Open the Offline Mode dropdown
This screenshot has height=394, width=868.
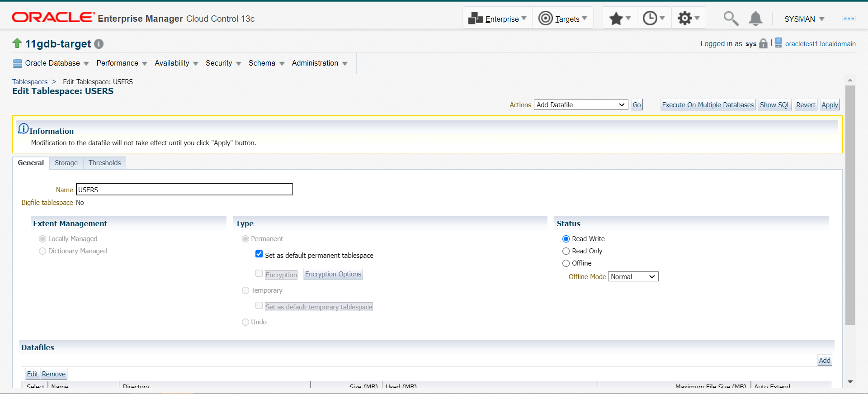(x=633, y=276)
